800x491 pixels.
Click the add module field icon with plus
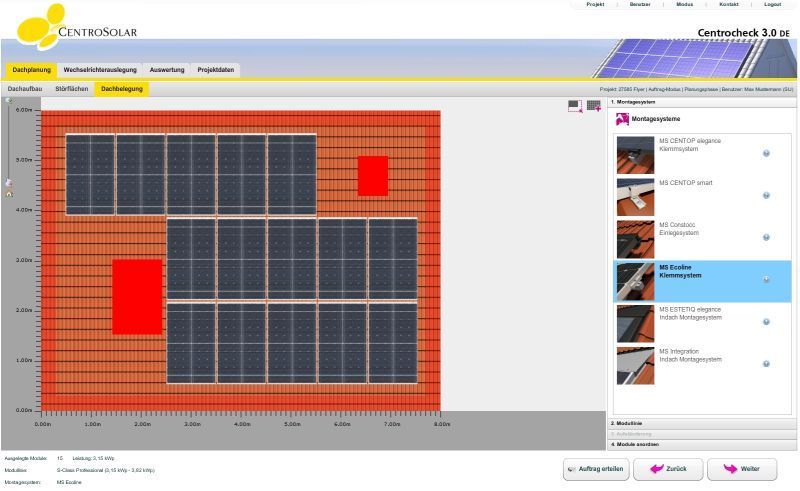(x=594, y=106)
